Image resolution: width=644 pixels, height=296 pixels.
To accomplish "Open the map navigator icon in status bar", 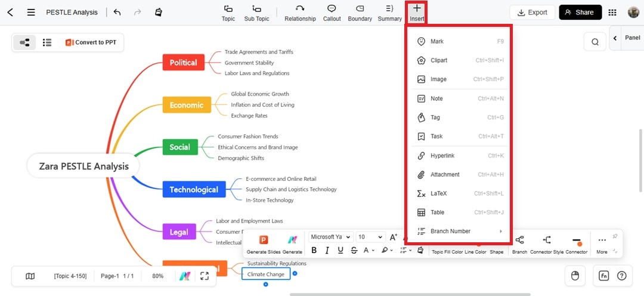I will point(30,276).
